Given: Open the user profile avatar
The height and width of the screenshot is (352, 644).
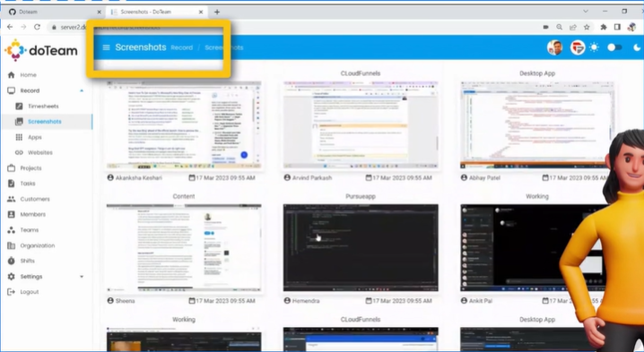Looking at the screenshot, I should click(x=555, y=47).
